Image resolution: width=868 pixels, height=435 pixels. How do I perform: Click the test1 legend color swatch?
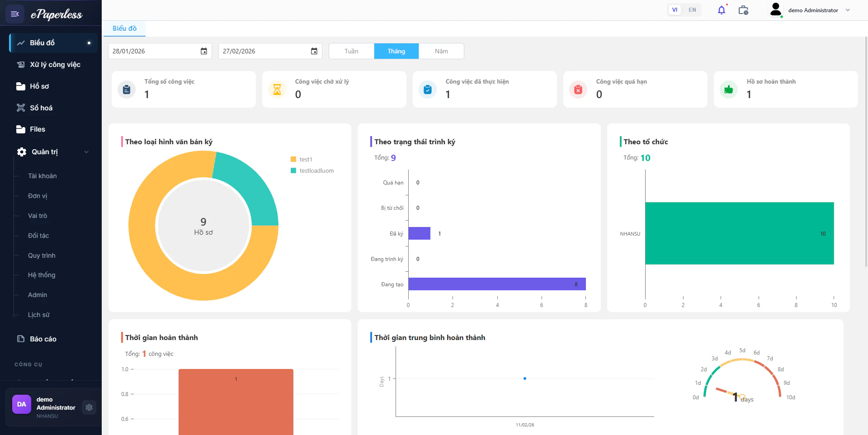[x=294, y=159]
